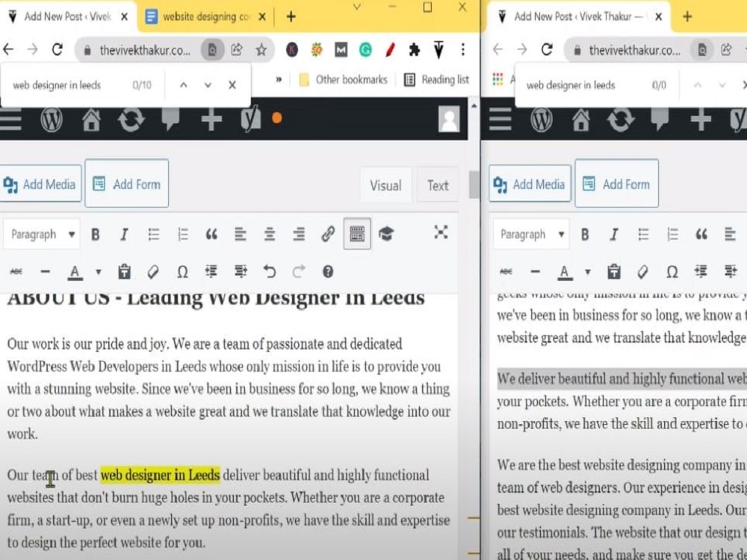Toggle Bold in left editor toolbar

click(96, 234)
